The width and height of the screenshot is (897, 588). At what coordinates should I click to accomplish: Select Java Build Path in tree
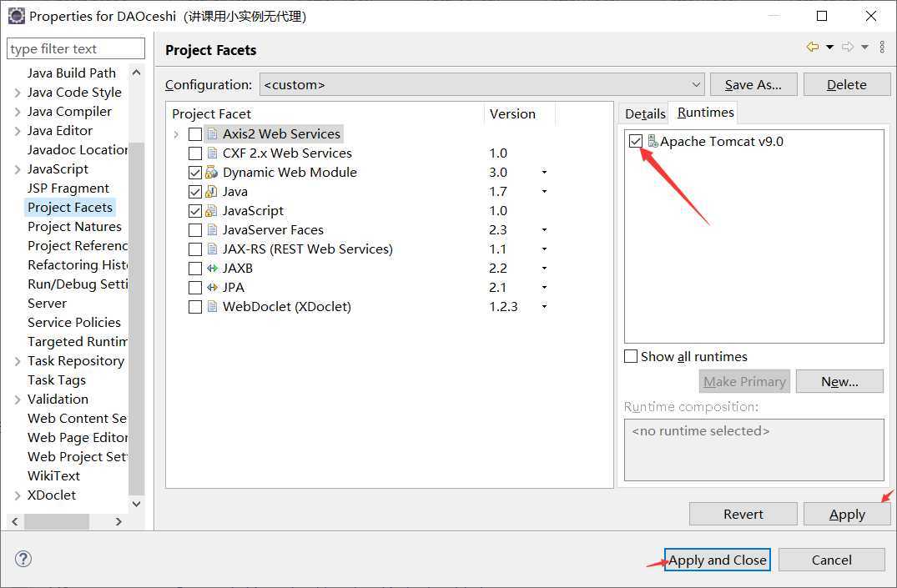72,73
